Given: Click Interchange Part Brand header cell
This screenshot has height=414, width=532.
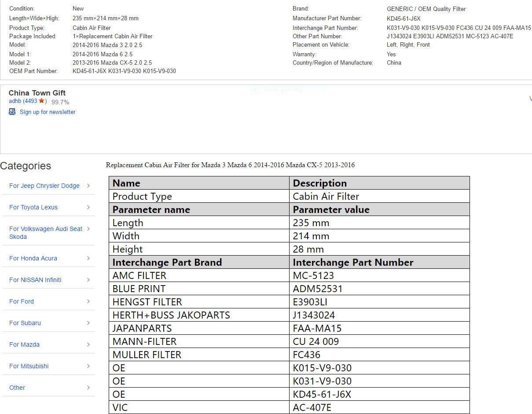Looking at the screenshot, I should point(199,262).
